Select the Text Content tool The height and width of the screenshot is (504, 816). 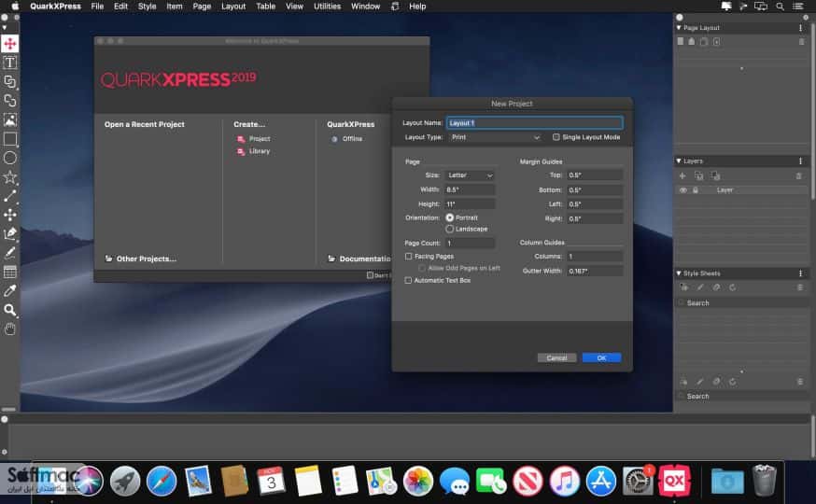pyautogui.click(x=10, y=63)
